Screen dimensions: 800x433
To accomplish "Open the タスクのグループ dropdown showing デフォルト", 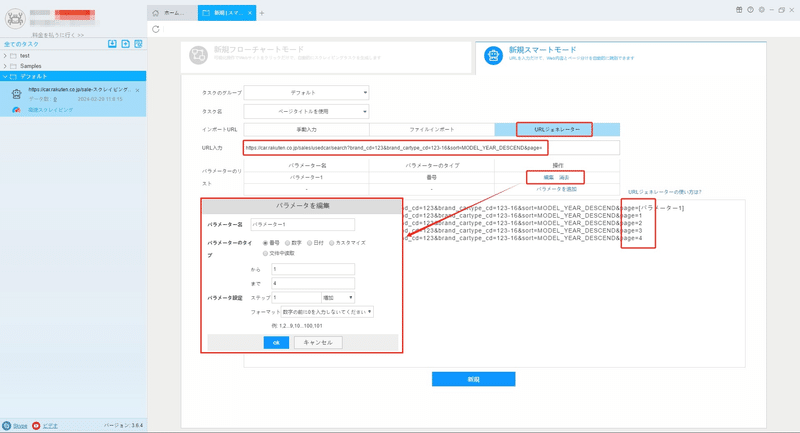I will [x=306, y=93].
